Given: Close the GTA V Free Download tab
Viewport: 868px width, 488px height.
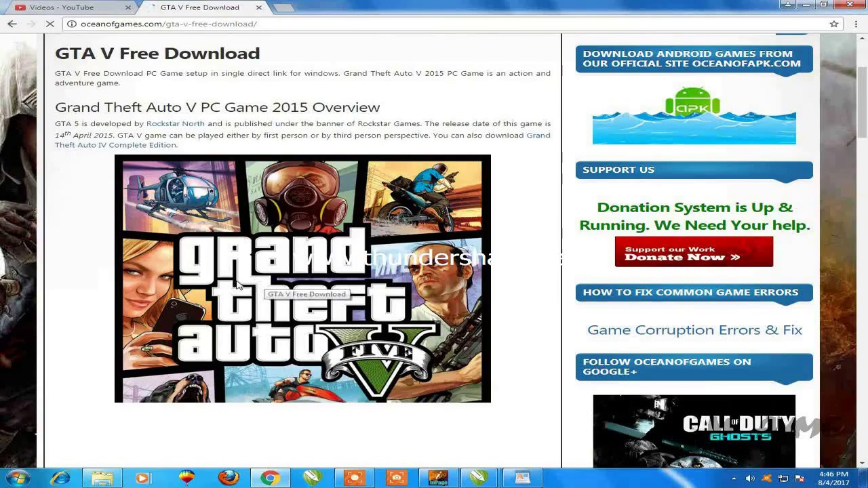Looking at the screenshot, I should tap(258, 7).
